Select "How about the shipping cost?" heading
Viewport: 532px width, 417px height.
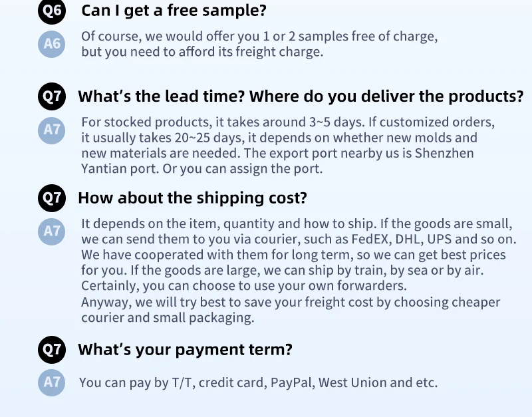coord(192,198)
